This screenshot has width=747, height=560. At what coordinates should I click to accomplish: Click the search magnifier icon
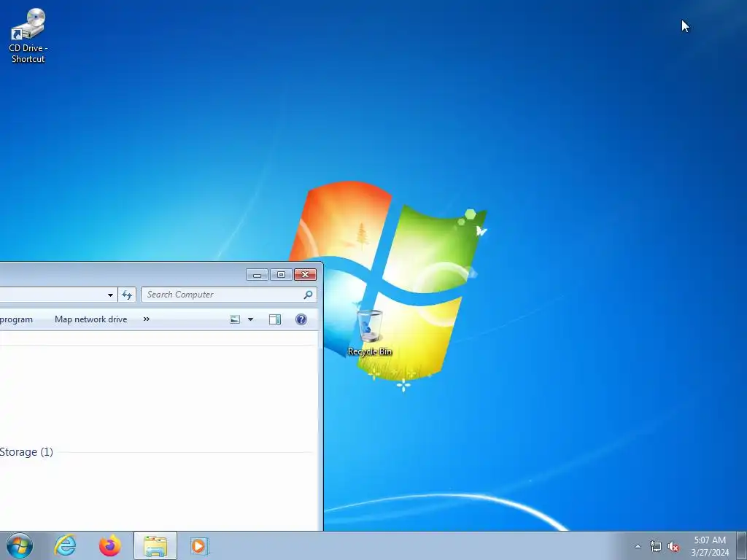click(309, 295)
